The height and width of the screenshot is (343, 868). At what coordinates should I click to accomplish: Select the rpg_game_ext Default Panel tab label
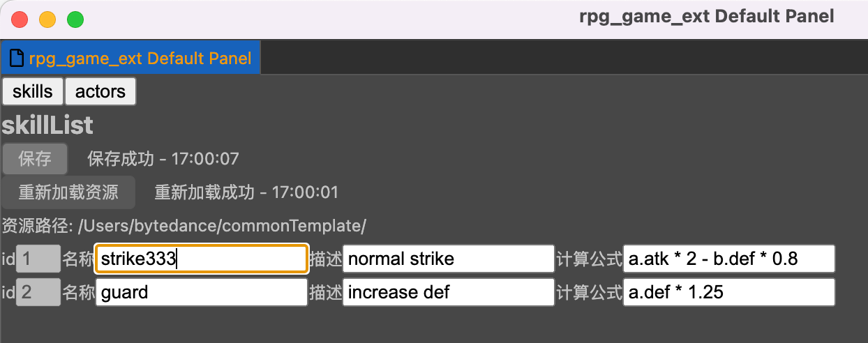click(140, 58)
